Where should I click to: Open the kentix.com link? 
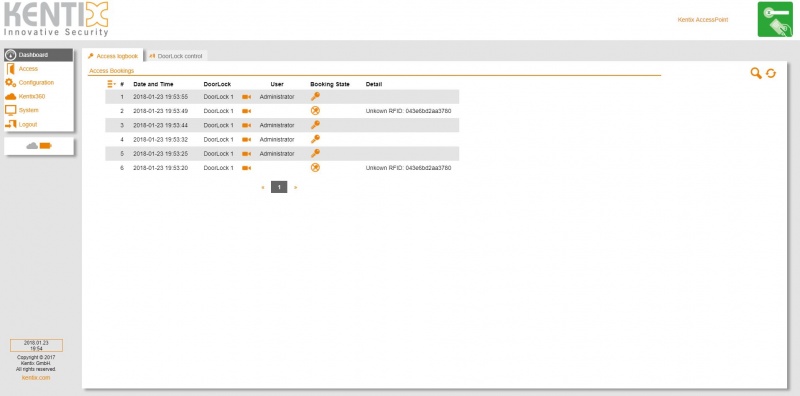36,378
